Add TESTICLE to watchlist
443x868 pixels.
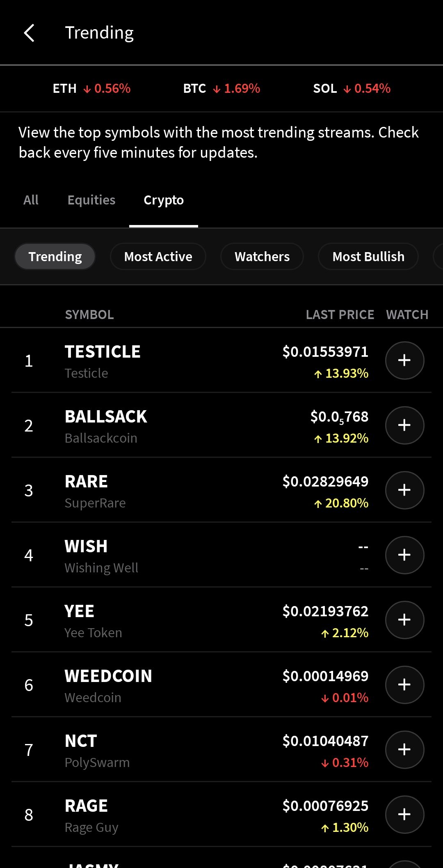(404, 361)
